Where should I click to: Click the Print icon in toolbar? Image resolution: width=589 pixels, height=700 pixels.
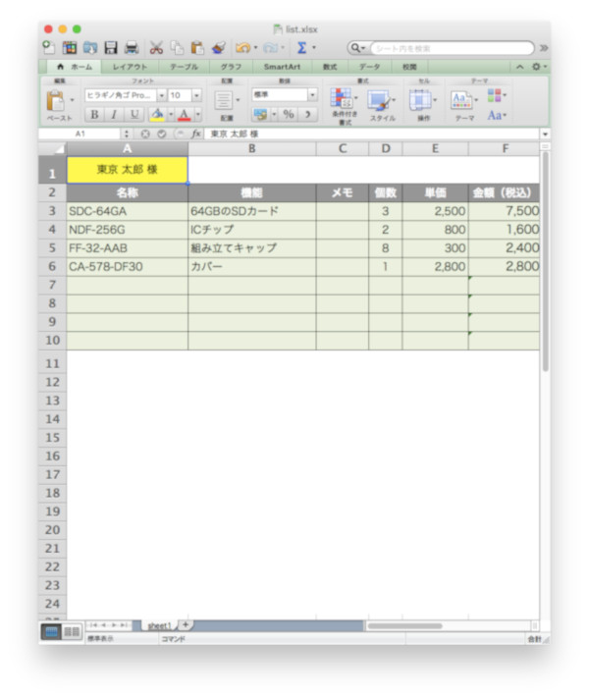click(132, 47)
